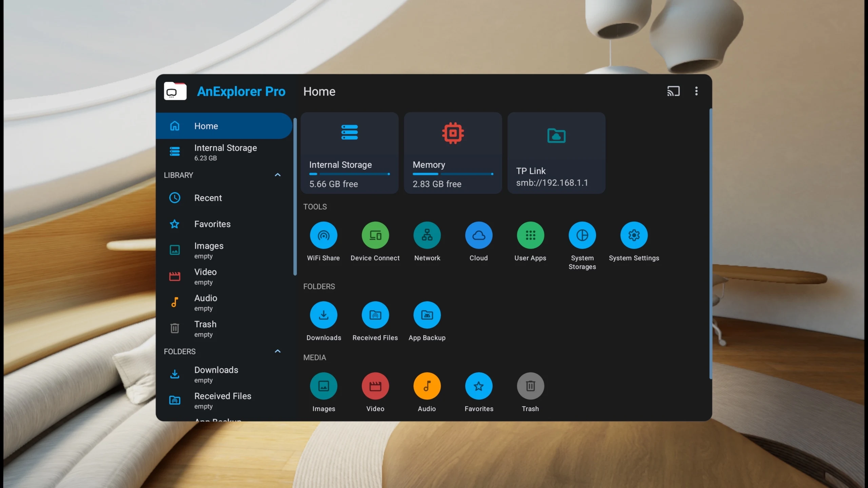This screenshot has width=868, height=488.
Task: Open the gray Trash media icon
Action: (530, 386)
